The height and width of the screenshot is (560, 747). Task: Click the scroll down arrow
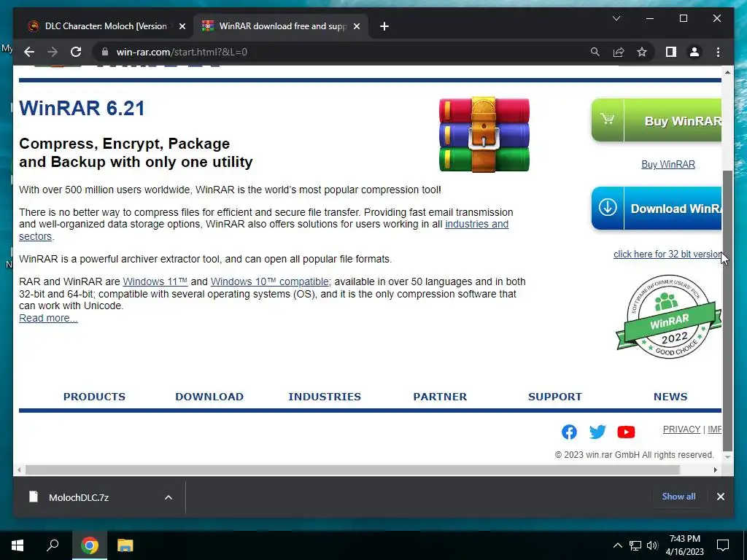tap(727, 457)
